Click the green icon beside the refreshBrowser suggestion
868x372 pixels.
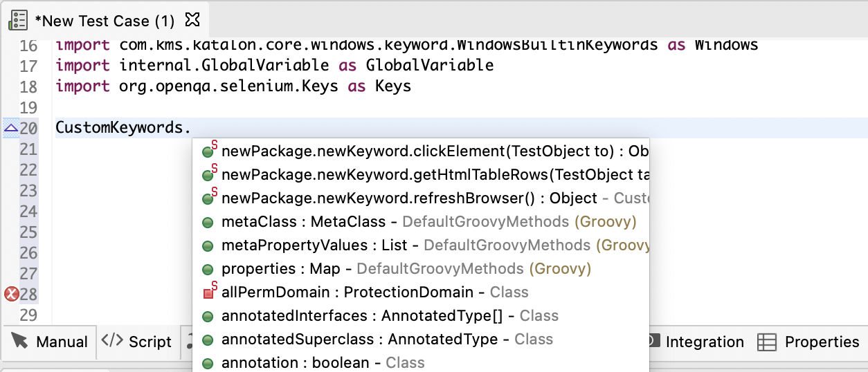[x=208, y=199]
